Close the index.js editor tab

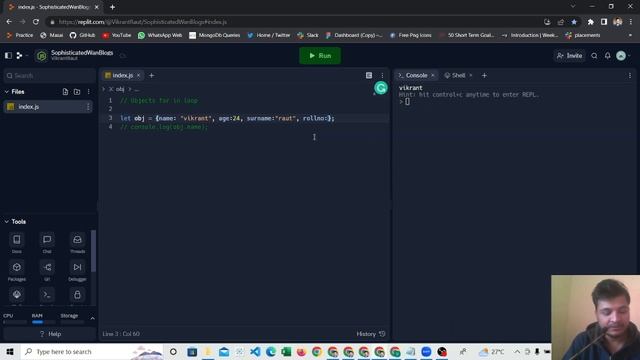click(x=139, y=76)
